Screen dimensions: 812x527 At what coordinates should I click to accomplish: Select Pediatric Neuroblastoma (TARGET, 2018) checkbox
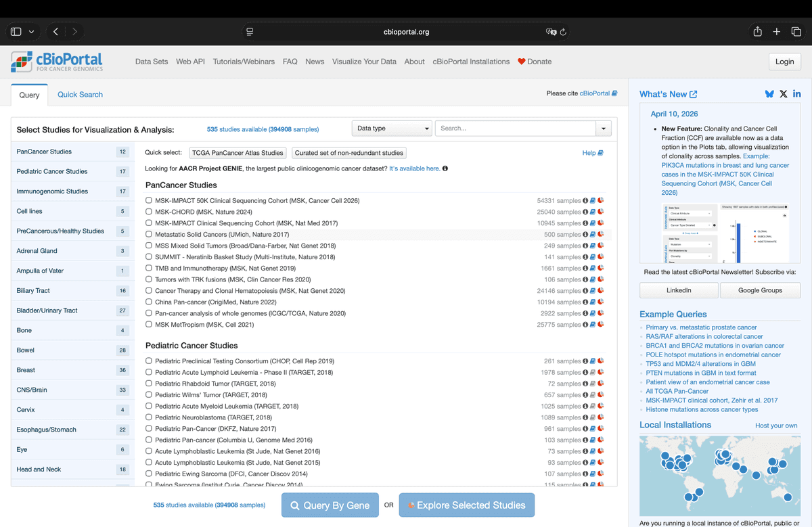point(149,417)
